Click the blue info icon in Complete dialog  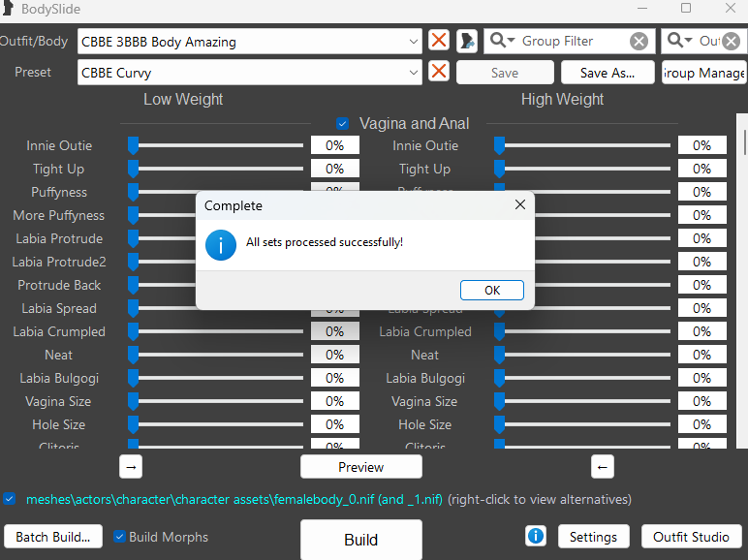click(220, 245)
